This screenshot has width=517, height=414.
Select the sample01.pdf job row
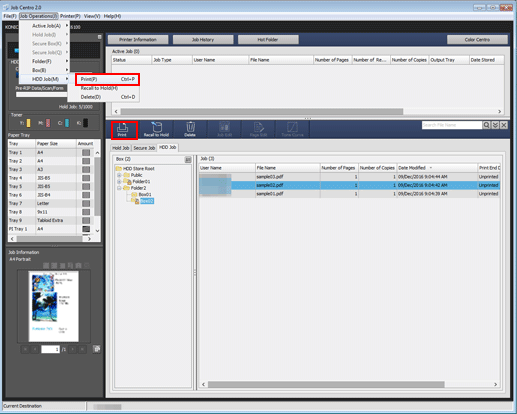click(x=349, y=194)
